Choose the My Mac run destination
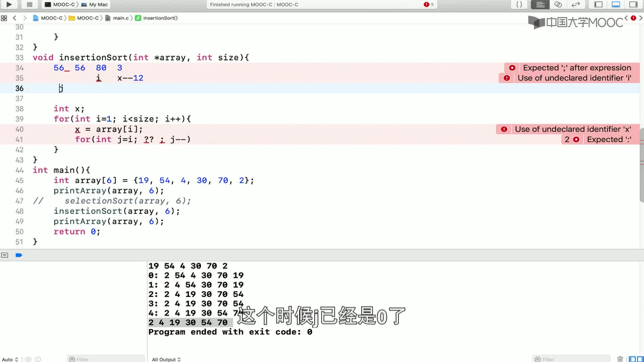Viewport: 644px width, 362px height. click(x=95, y=4)
